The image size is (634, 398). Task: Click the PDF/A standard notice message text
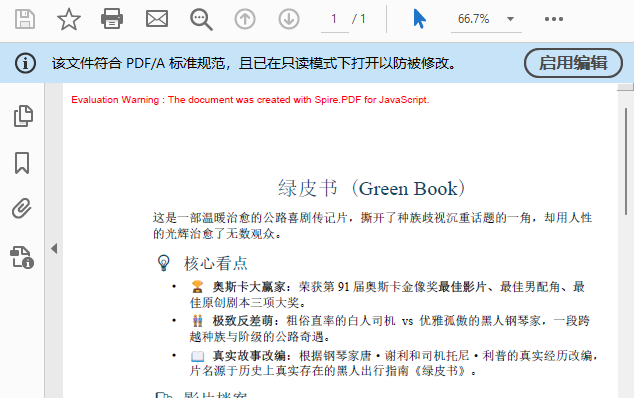[254, 64]
